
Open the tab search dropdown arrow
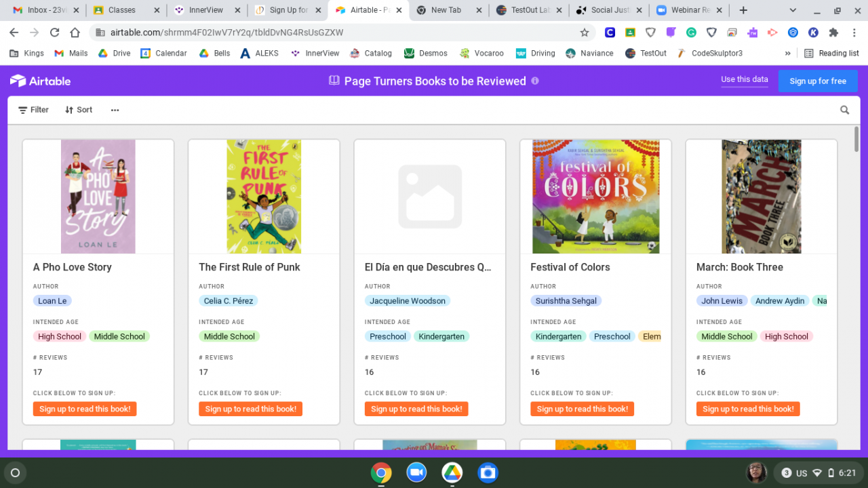click(x=794, y=10)
